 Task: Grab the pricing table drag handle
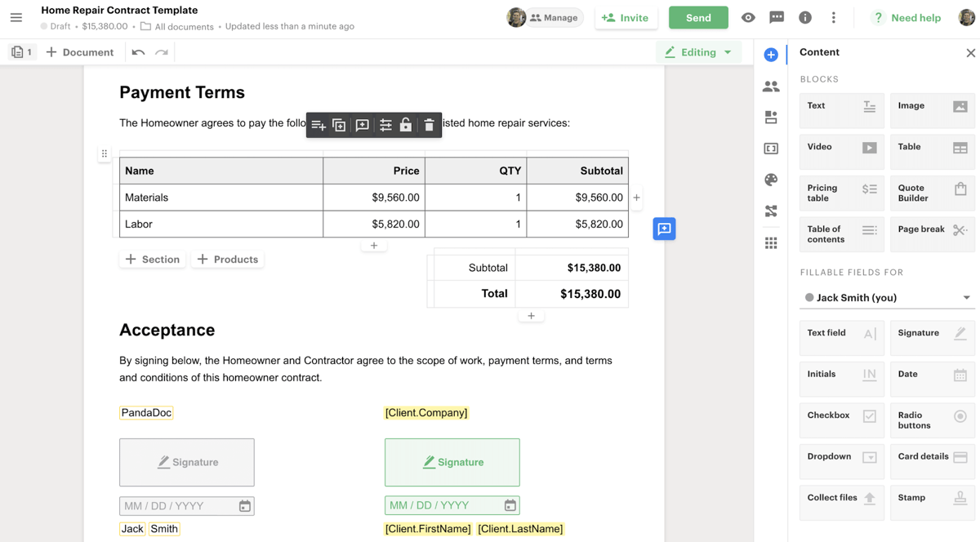(x=105, y=153)
